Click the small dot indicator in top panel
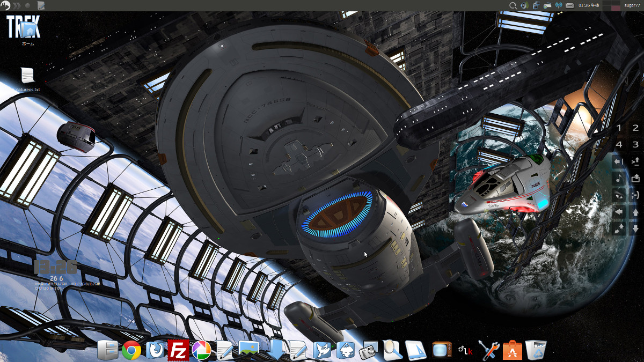 tap(28, 5)
